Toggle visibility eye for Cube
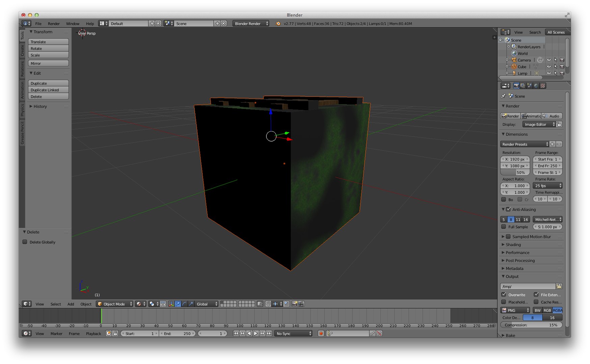590x364 pixels. [549, 66]
